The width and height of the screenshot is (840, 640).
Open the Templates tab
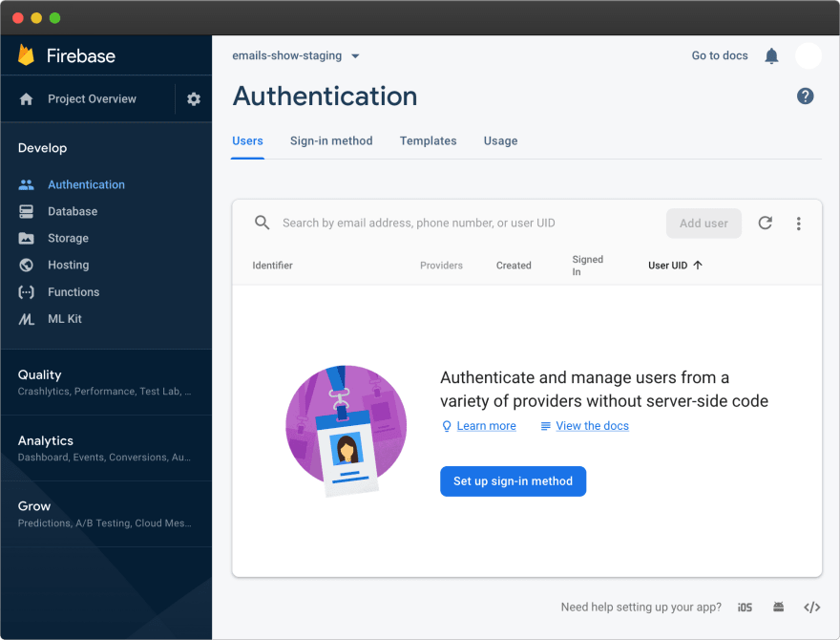(428, 141)
